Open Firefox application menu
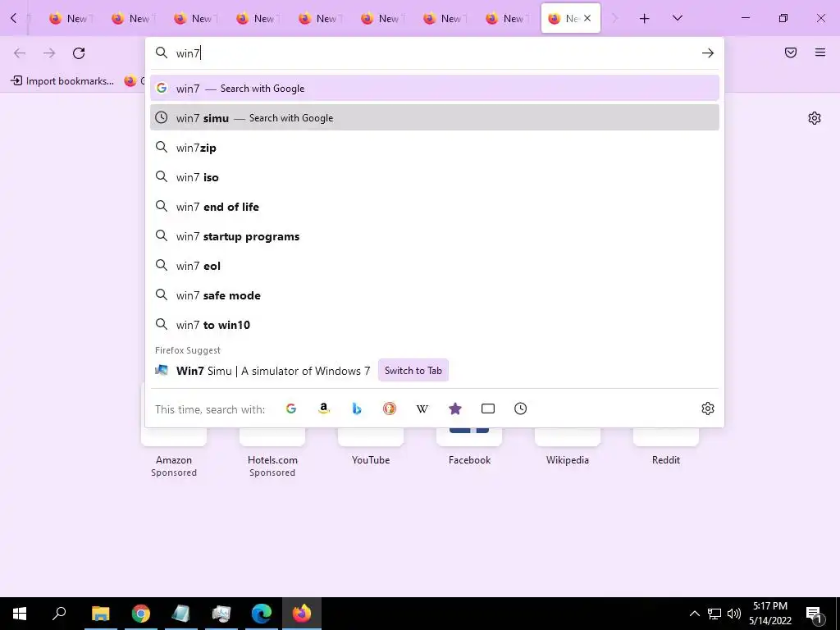 pos(820,52)
